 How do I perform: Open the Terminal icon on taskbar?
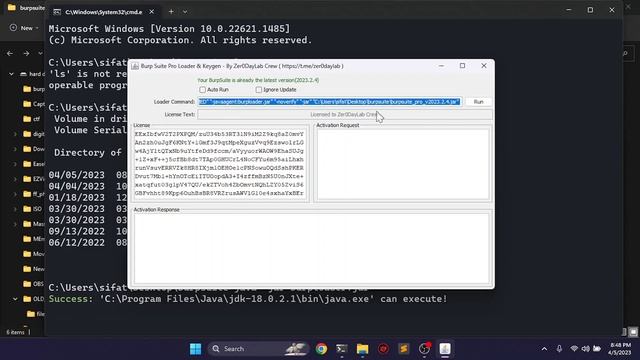(x=342, y=349)
